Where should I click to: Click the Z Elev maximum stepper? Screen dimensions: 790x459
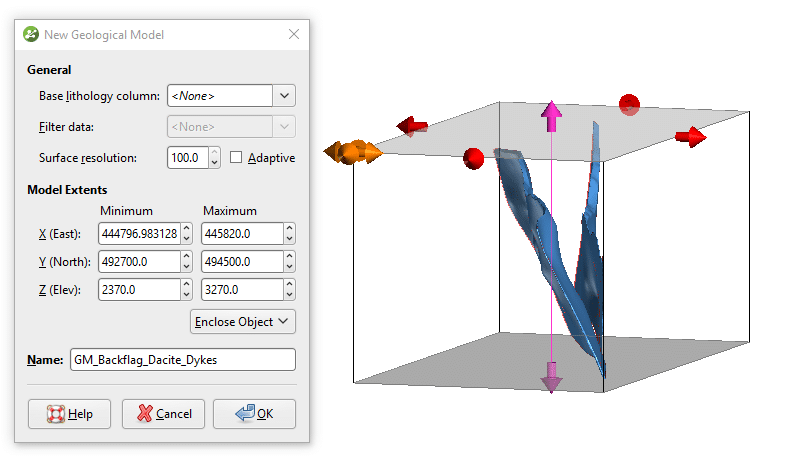point(289,290)
